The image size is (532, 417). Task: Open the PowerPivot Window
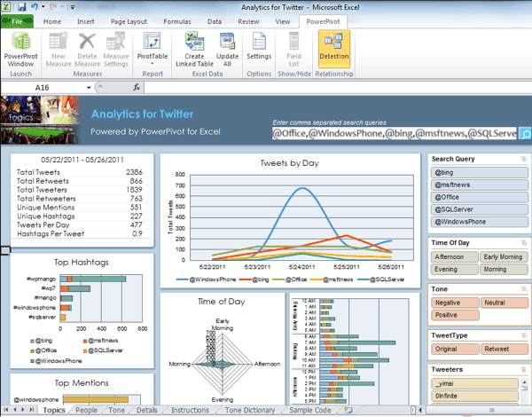(x=21, y=49)
